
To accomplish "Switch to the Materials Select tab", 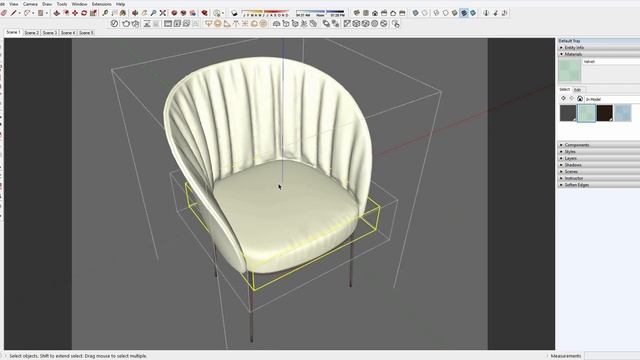I will (564, 89).
